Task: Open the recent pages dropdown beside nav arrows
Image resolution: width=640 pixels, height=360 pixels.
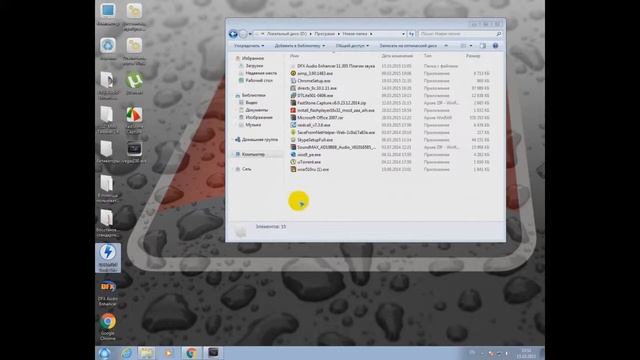Action: 250,34
